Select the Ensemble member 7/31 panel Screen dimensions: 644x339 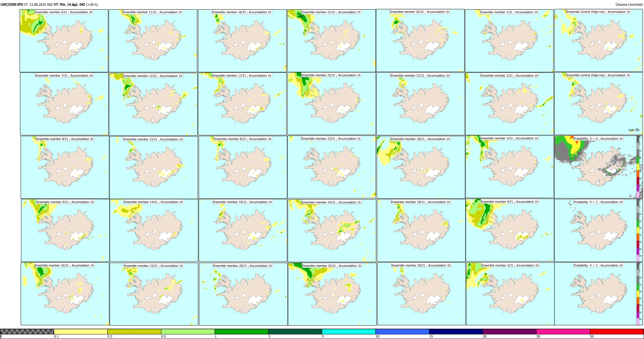pyautogui.click(x=64, y=104)
